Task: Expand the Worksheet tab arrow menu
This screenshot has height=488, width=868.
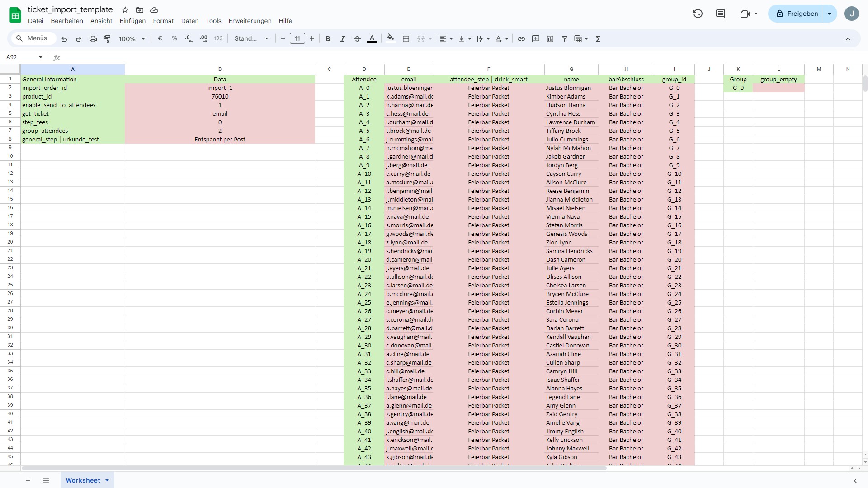Action: [x=107, y=480]
